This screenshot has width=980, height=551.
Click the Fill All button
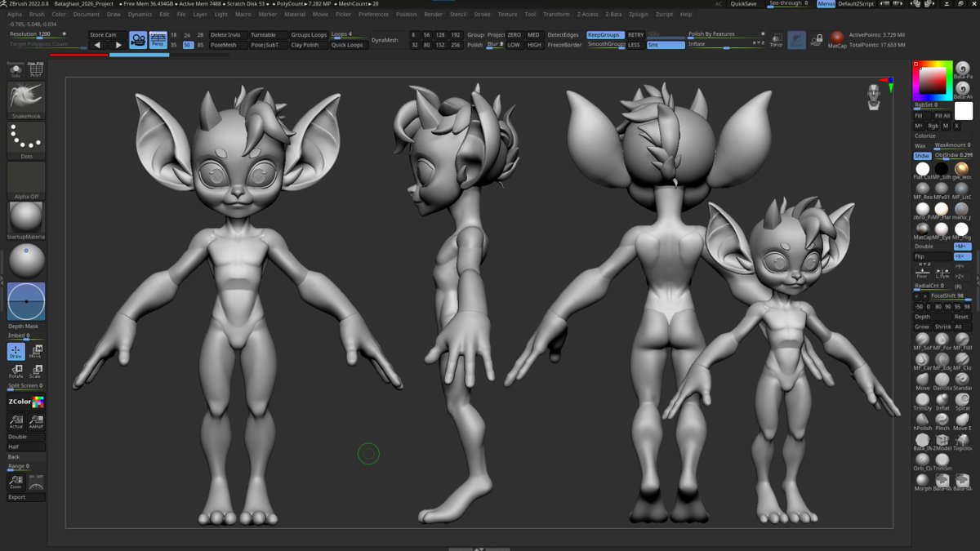[942, 116]
